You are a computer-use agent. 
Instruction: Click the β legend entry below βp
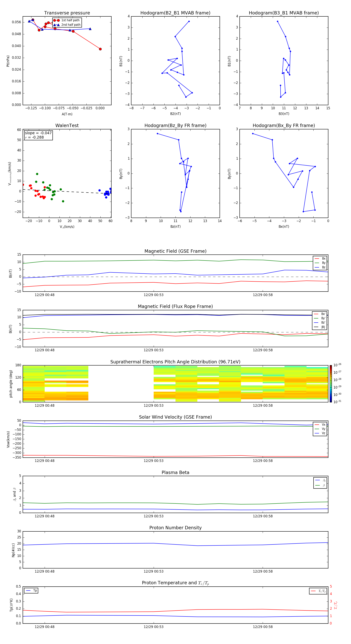click(320, 486)
